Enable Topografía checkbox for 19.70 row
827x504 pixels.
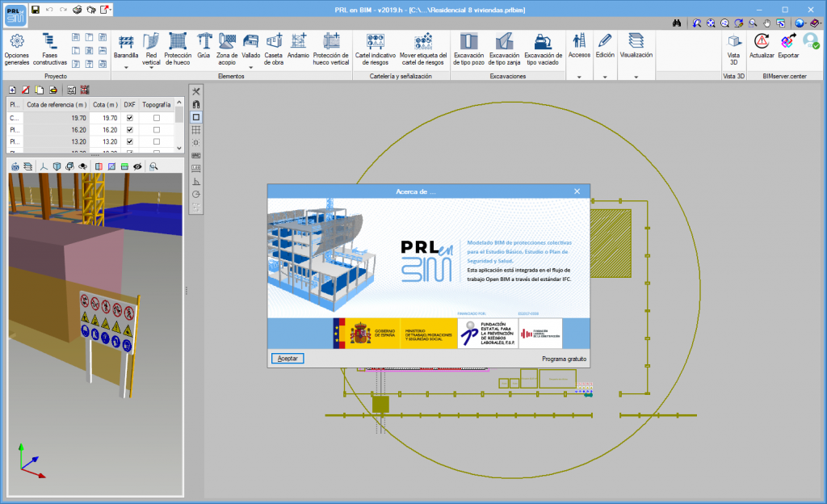point(157,118)
